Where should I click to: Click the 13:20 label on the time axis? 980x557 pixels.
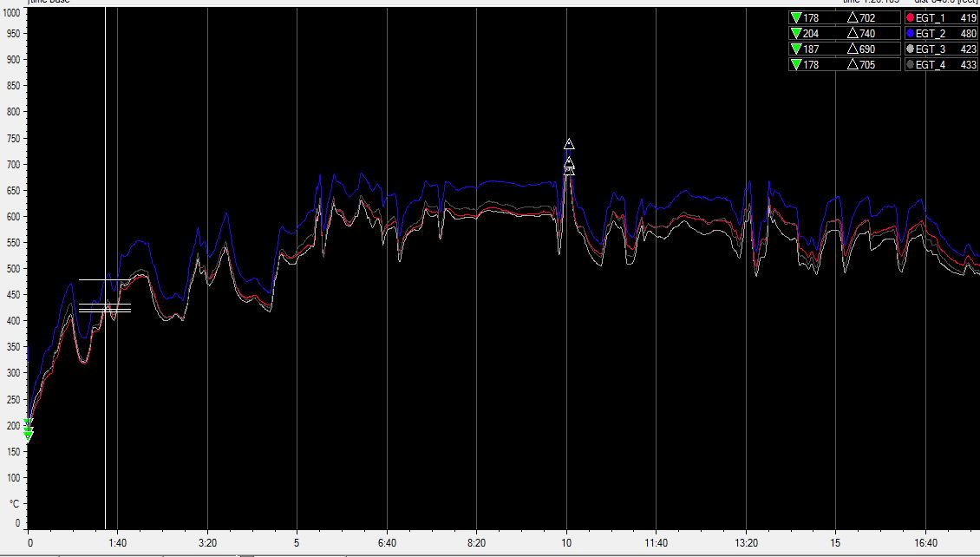[746, 543]
